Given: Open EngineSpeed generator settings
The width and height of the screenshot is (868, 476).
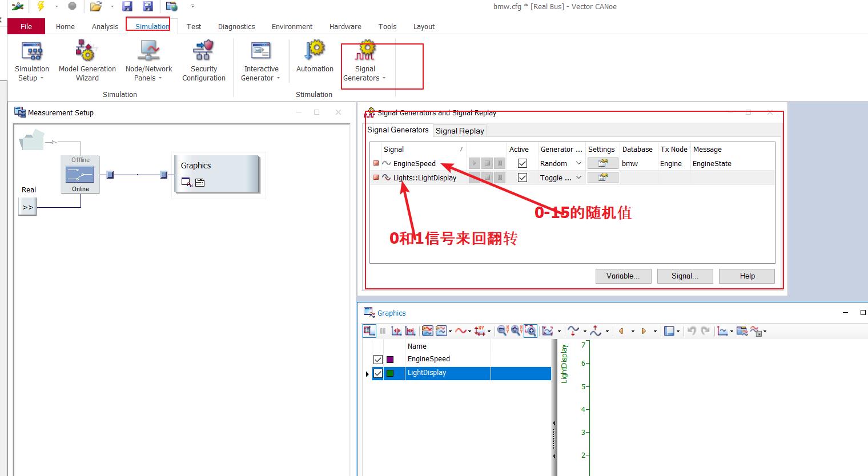Looking at the screenshot, I should [602, 163].
